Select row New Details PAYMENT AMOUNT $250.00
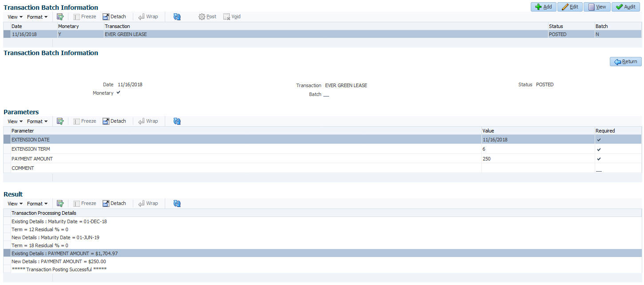This screenshot has width=644, height=285. tap(322, 261)
